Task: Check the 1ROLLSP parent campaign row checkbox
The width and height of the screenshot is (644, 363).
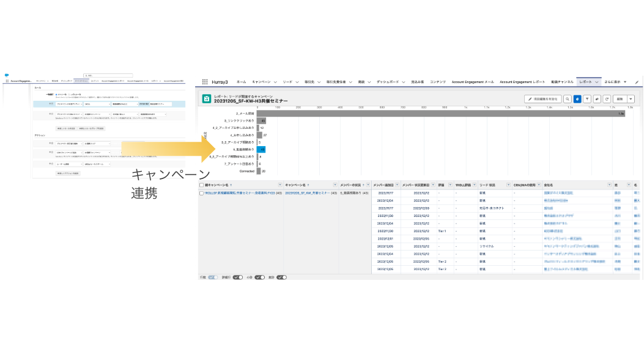Action: [x=201, y=193]
